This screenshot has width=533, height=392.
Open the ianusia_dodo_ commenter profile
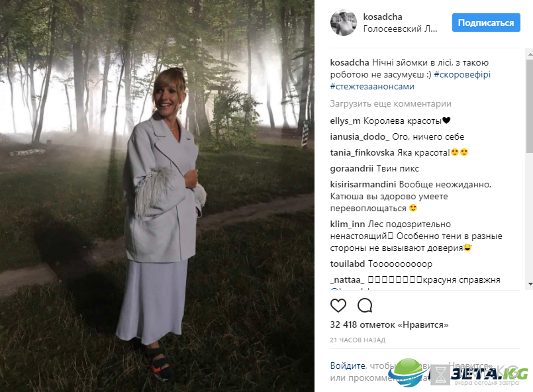[x=360, y=136]
